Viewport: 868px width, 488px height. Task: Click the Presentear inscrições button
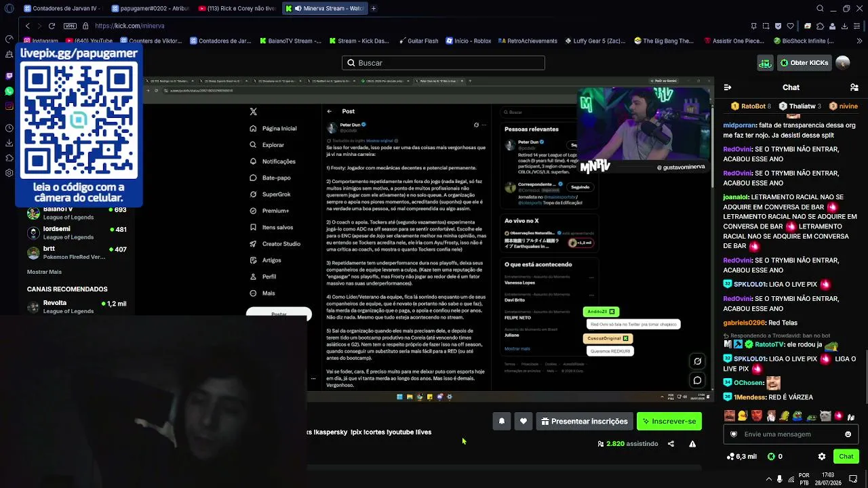585,422
